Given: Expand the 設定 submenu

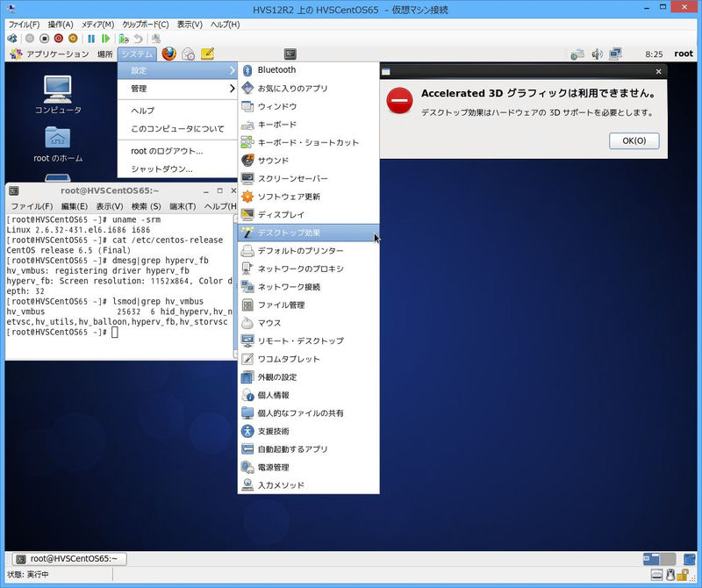Looking at the screenshot, I should tap(177, 70).
